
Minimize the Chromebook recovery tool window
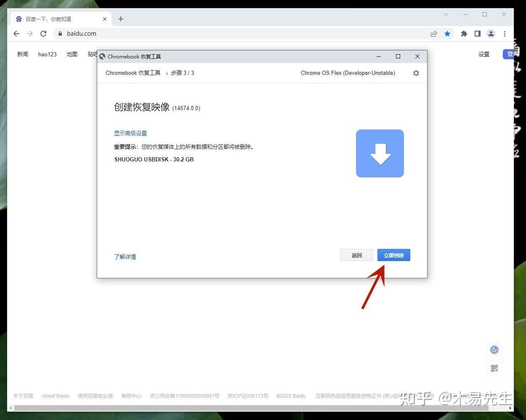[x=379, y=56]
